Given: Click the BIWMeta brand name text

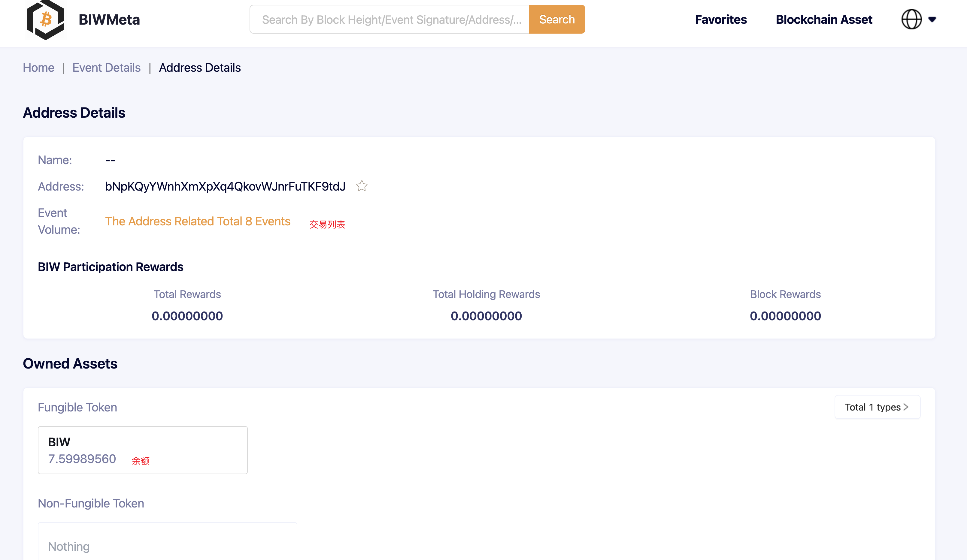Looking at the screenshot, I should point(109,20).
